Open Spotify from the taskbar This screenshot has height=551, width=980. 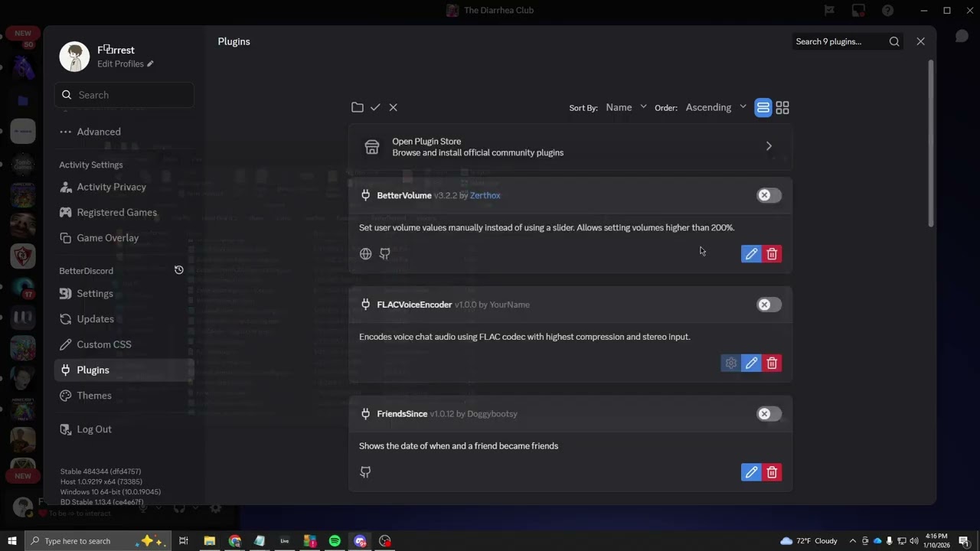(x=335, y=541)
